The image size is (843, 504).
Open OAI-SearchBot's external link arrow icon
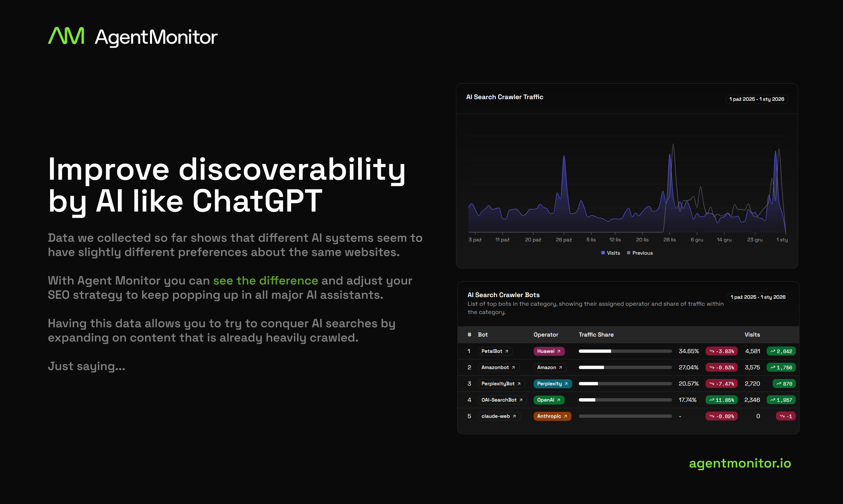point(521,400)
